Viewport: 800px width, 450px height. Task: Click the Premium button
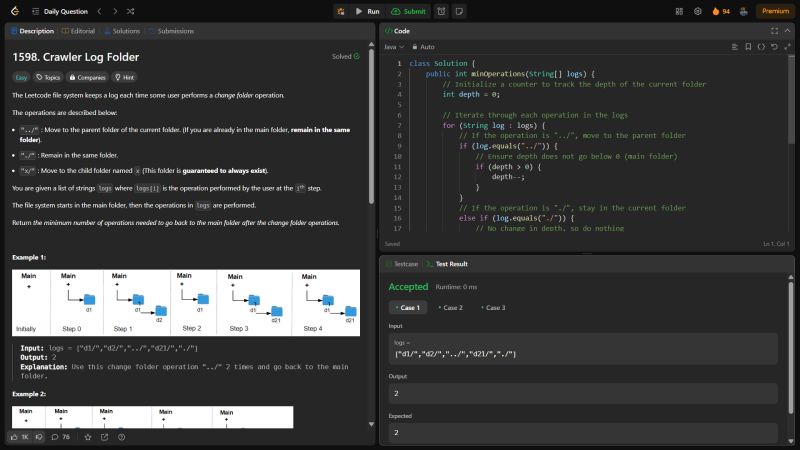774,11
